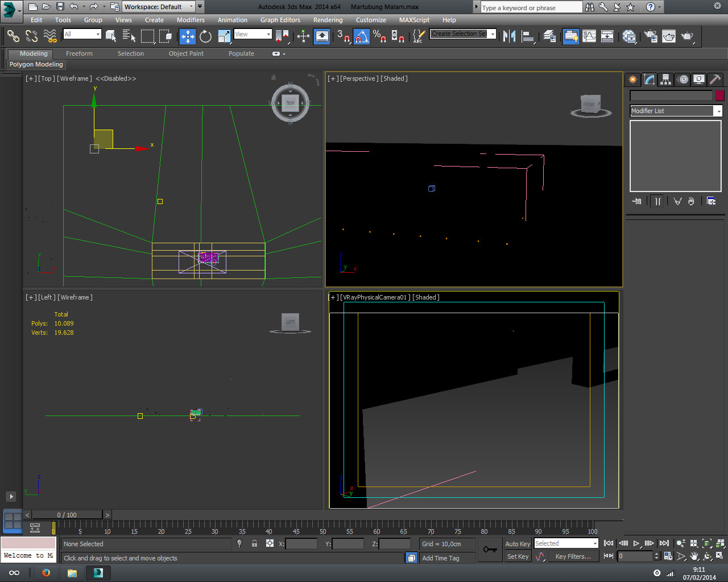728x582 pixels.
Task: Open Curve Editor from toolbar
Action: pos(589,36)
